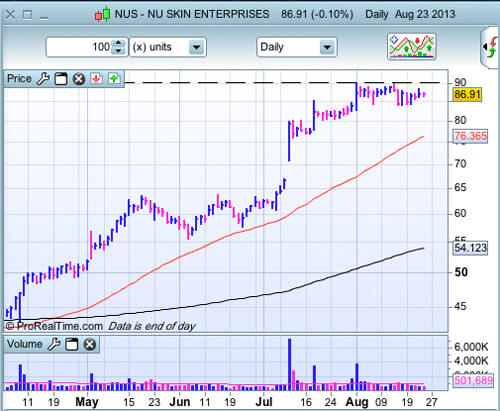Maximize the Volume panel via window icon

71,344
